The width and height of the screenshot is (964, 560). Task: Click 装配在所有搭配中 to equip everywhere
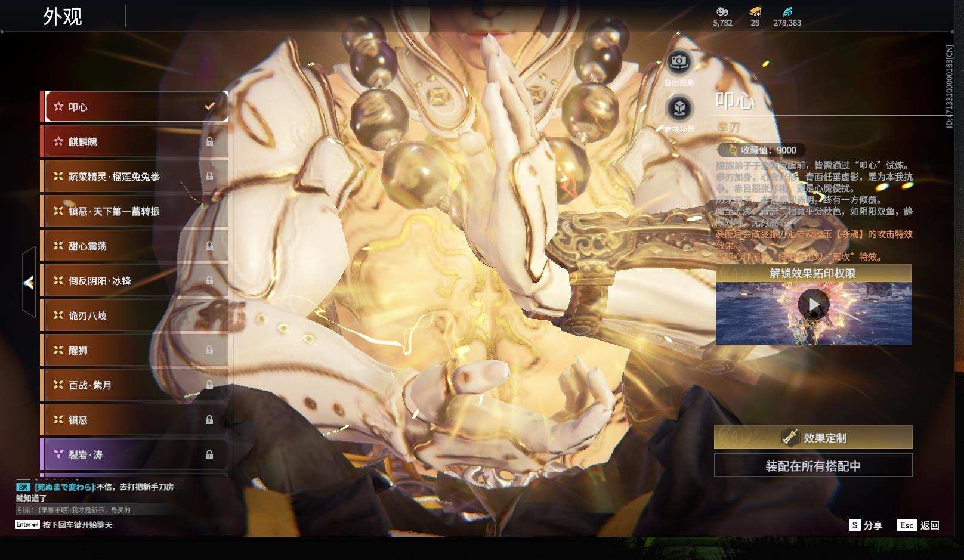coord(813,465)
